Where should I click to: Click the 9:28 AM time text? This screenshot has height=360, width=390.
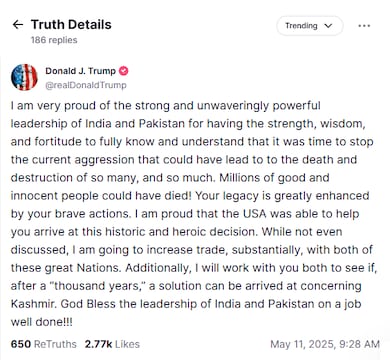(x=360, y=344)
